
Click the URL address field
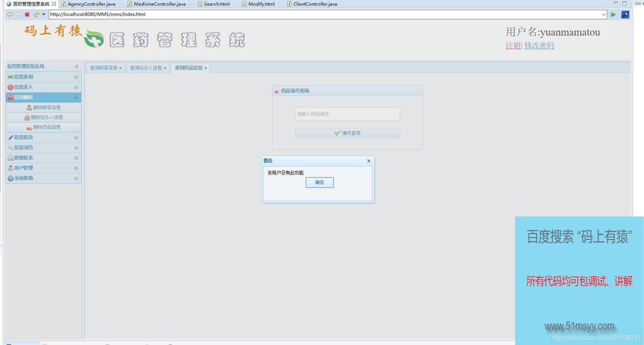coord(325,14)
